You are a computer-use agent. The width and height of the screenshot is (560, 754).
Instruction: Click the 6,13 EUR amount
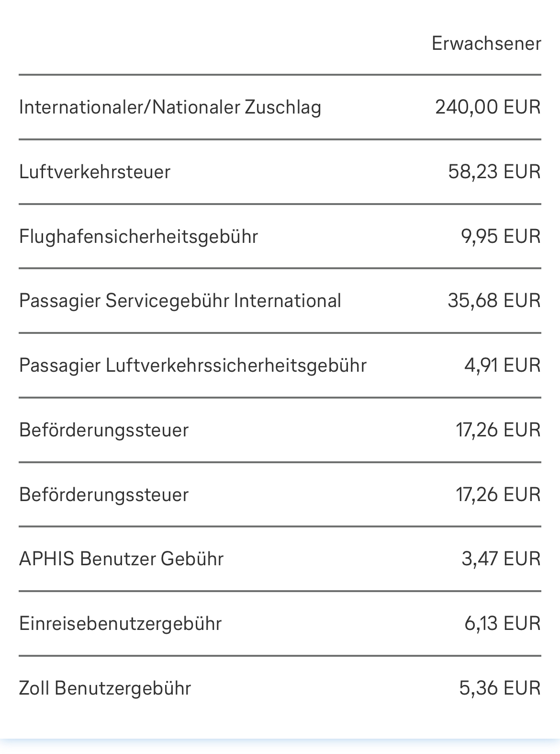[502, 624]
